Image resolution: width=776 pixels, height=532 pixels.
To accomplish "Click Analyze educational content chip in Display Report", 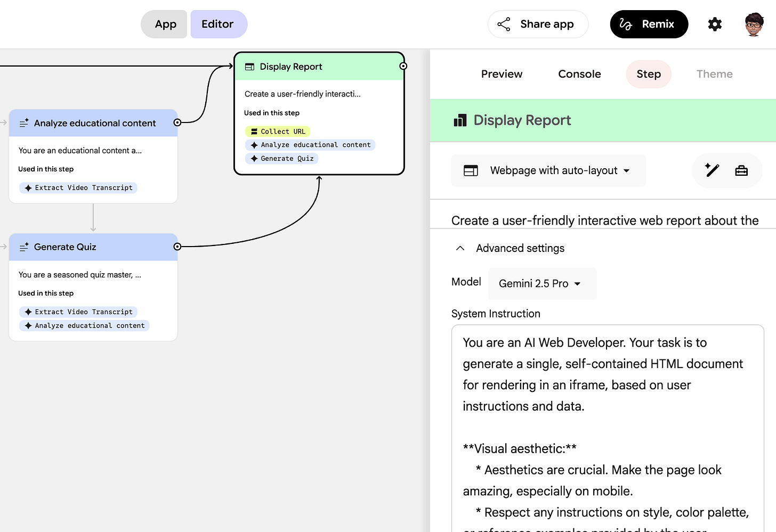I will click(310, 145).
